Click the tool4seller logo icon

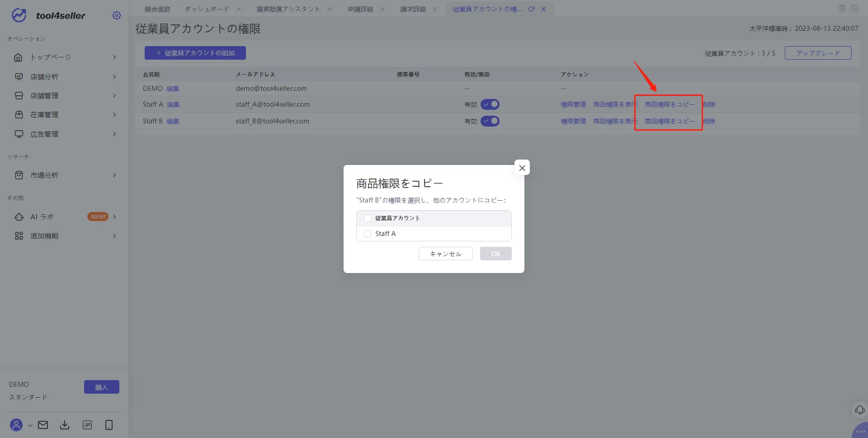[x=19, y=15]
